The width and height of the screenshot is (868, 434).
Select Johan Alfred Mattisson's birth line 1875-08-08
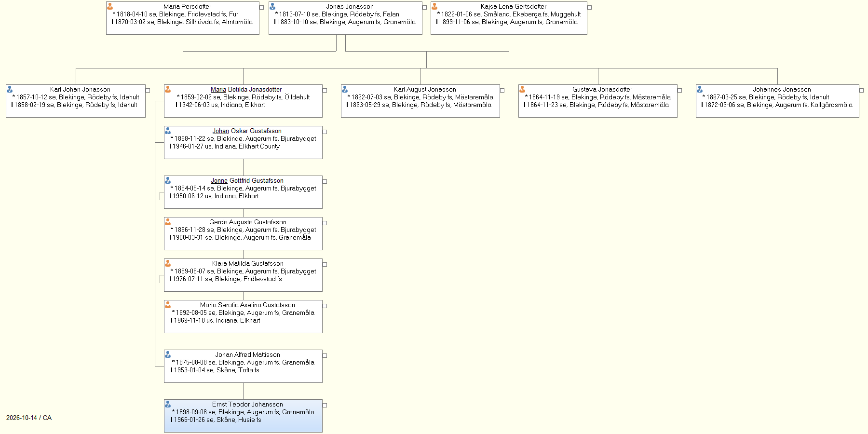click(x=243, y=362)
